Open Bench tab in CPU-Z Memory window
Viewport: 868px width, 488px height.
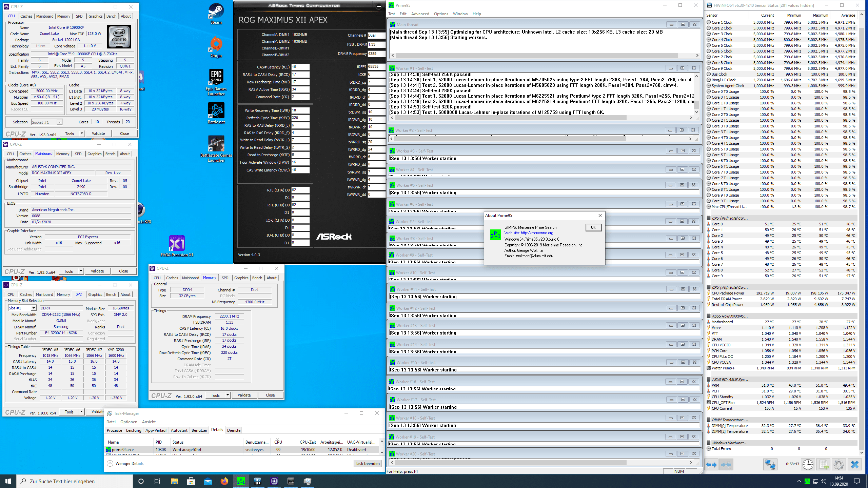[x=257, y=278]
